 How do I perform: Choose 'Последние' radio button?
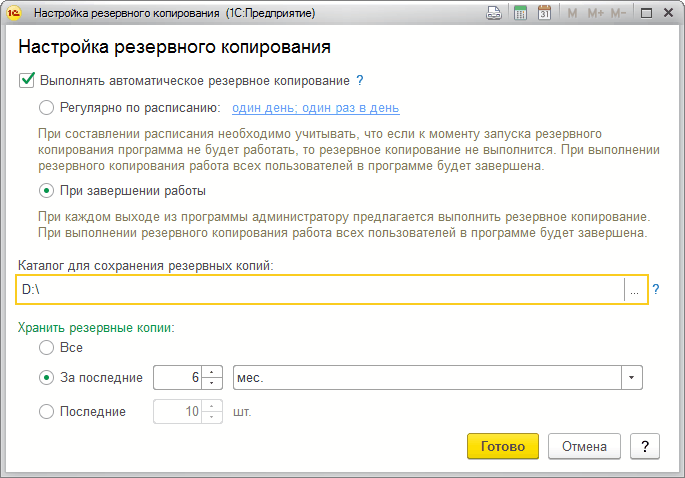(x=46, y=411)
